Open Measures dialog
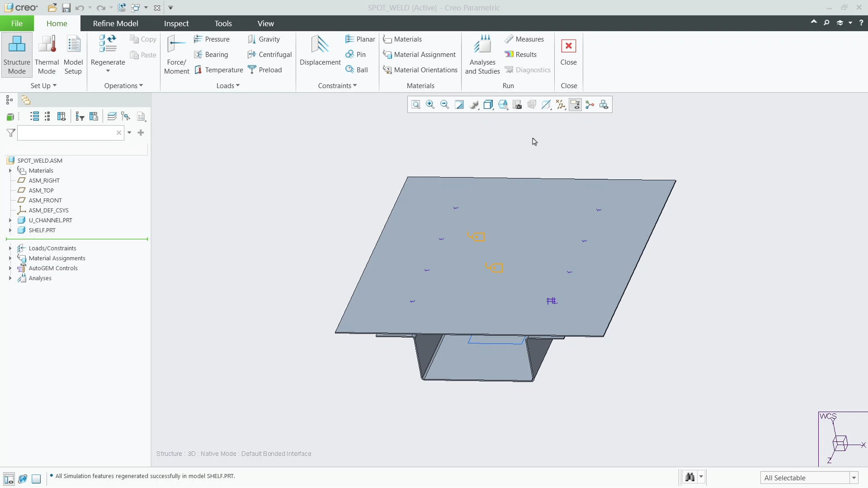This screenshot has width=868, height=488. (x=524, y=39)
